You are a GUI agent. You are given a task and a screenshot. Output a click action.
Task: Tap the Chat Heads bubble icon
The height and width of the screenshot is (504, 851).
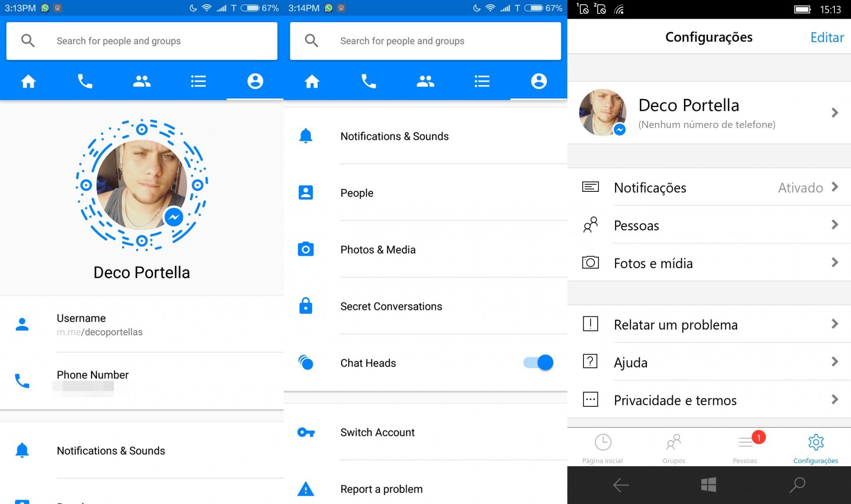[x=306, y=362]
